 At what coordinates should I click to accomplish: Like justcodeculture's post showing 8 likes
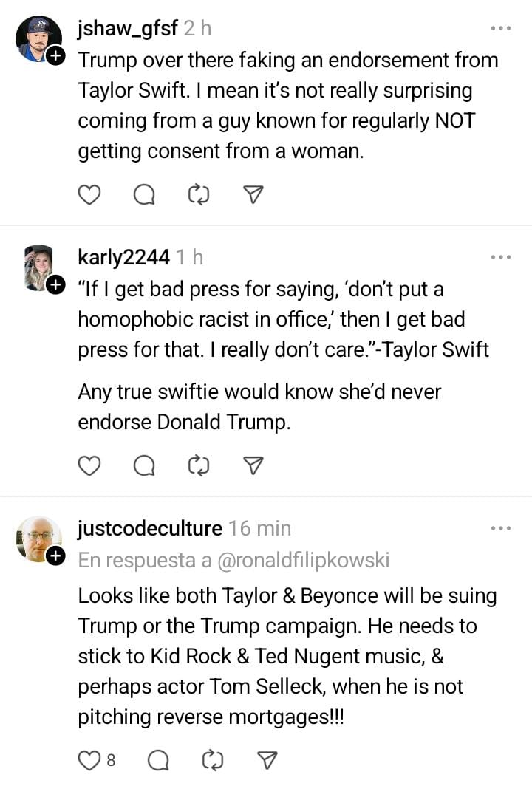click(x=89, y=759)
